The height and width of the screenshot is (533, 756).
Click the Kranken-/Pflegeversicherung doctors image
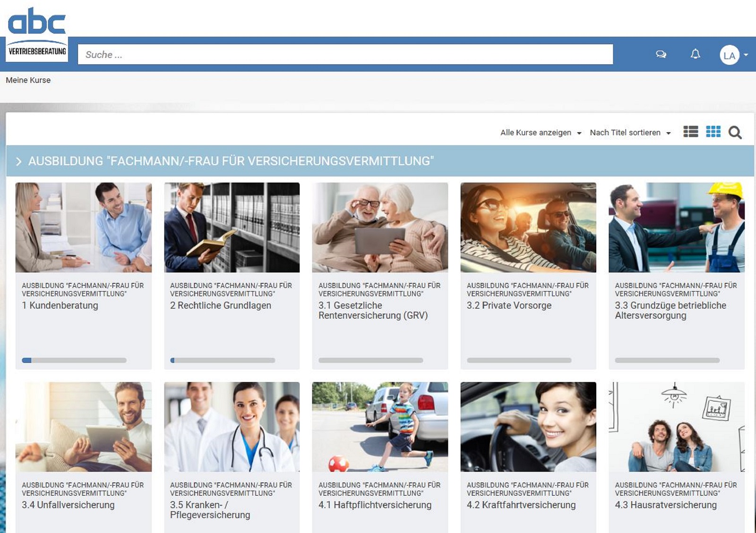232,427
